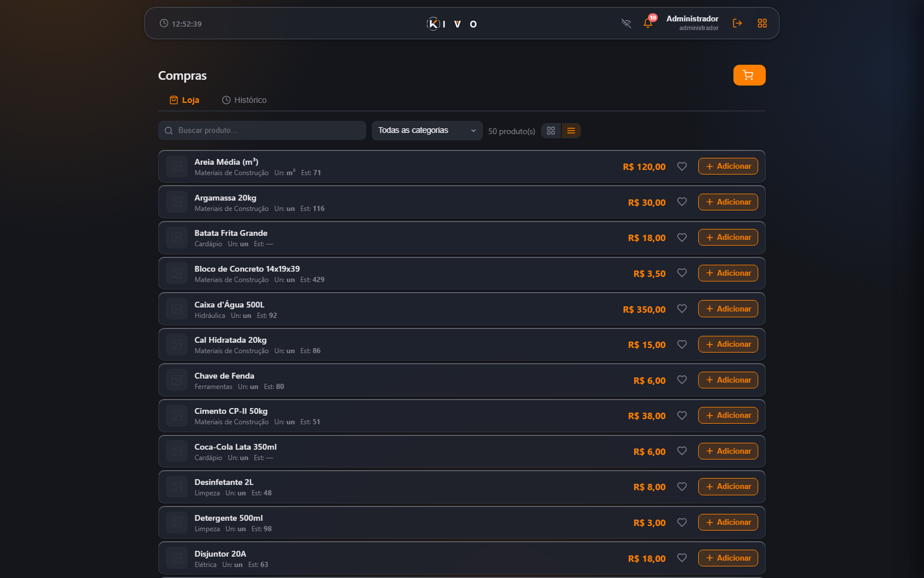Click the Kivo logo

[x=452, y=24]
